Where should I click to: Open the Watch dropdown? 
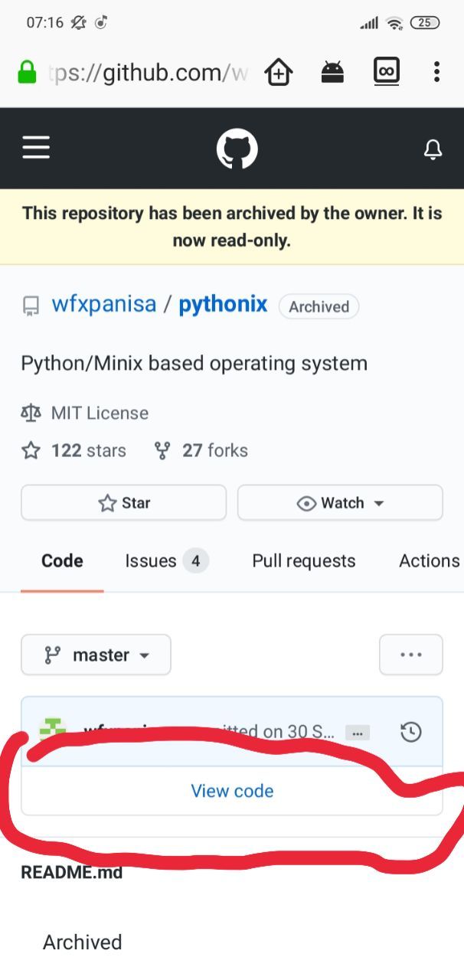340,503
